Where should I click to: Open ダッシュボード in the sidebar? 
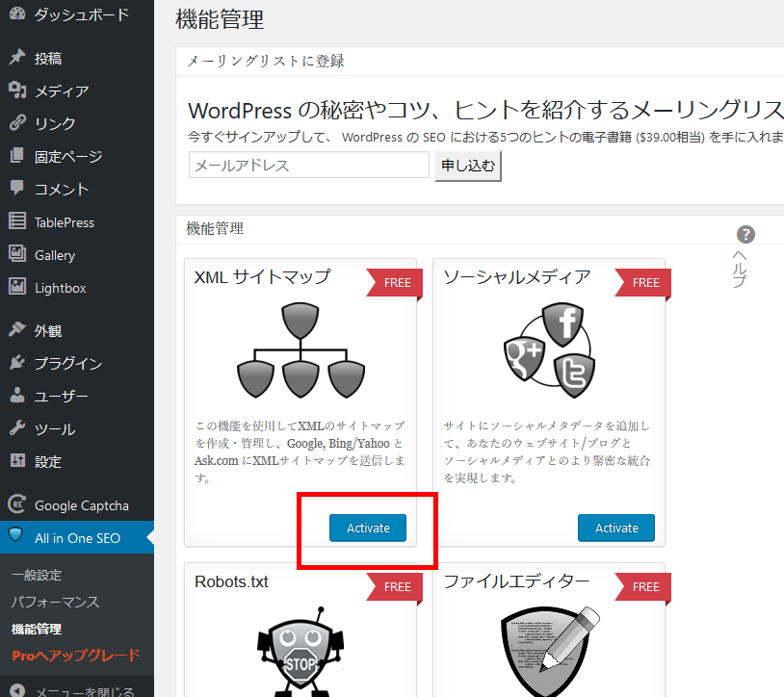pos(82,14)
